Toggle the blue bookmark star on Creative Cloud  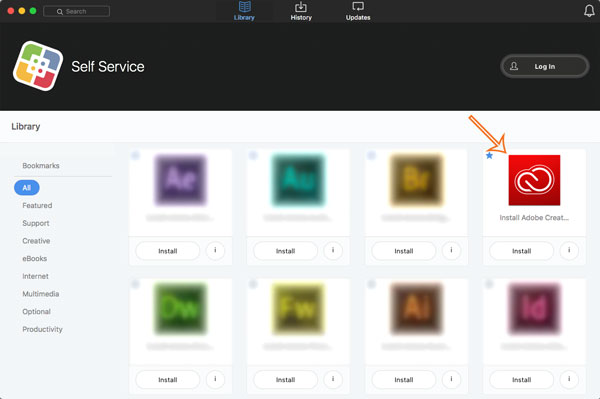[489, 155]
